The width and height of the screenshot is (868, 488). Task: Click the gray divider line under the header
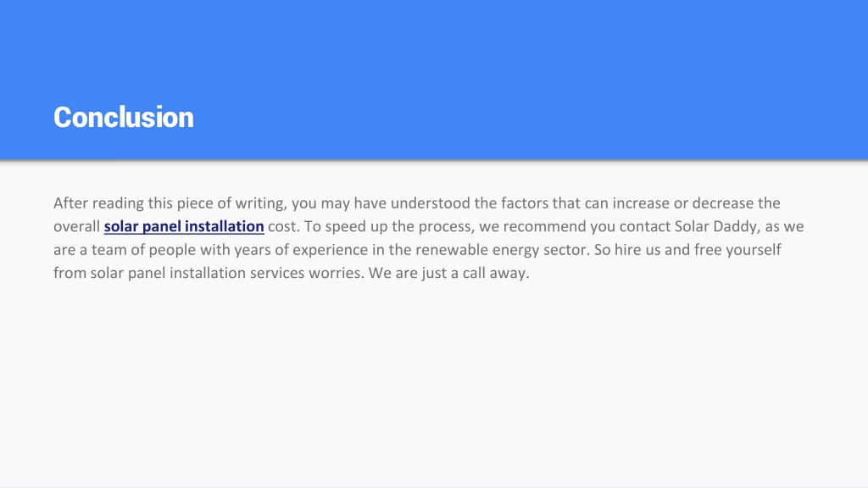point(434,161)
